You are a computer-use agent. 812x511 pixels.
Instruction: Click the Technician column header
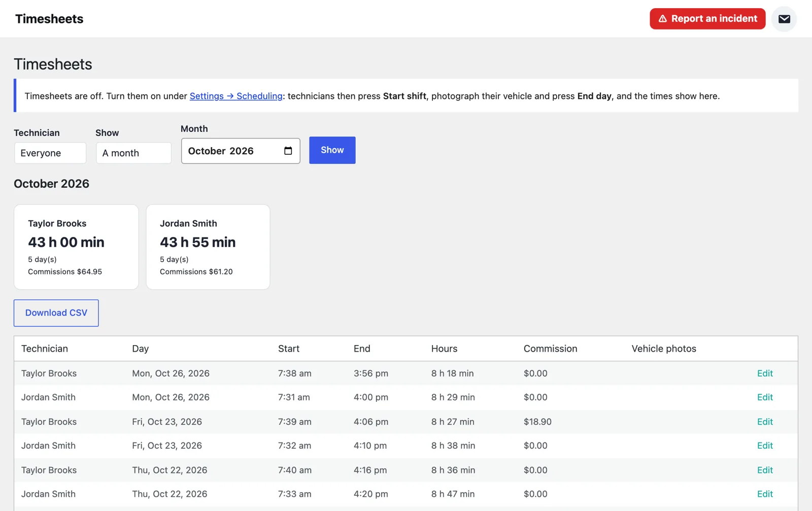click(45, 349)
